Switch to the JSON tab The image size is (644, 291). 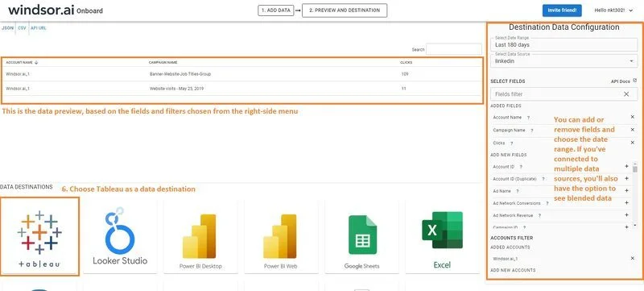click(x=8, y=28)
